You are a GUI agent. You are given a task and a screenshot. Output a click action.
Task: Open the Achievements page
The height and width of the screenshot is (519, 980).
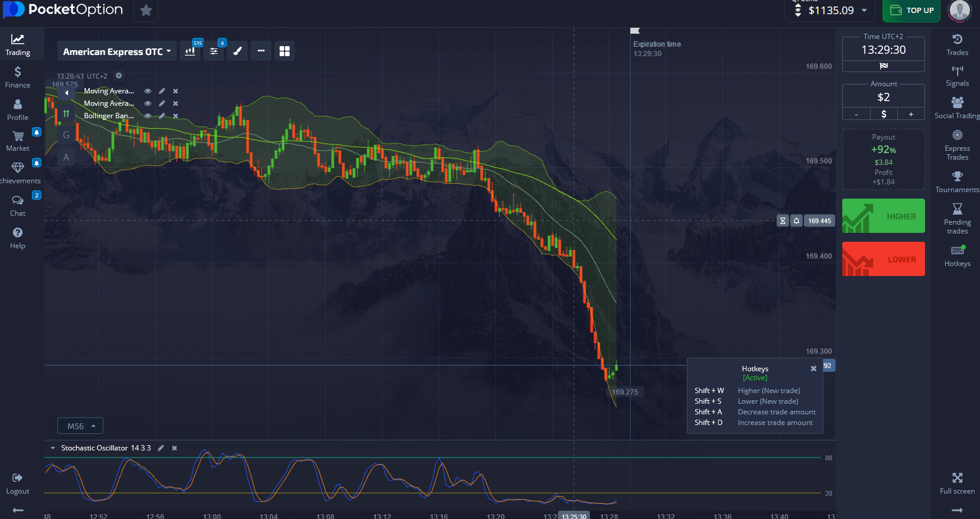(18, 174)
